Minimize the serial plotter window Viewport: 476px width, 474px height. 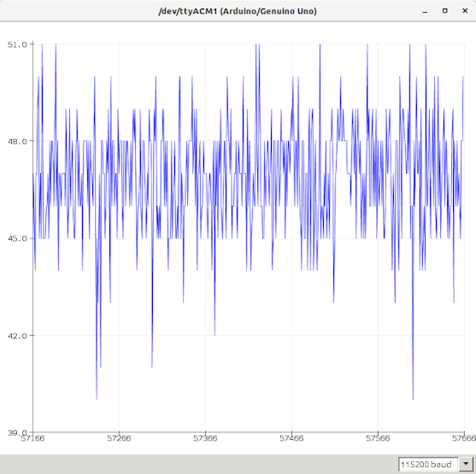(x=425, y=12)
